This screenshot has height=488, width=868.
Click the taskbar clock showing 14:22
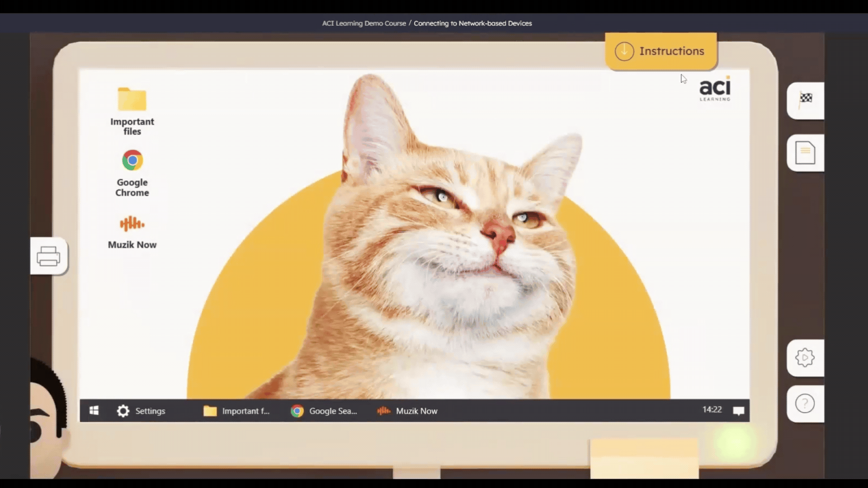712,410
